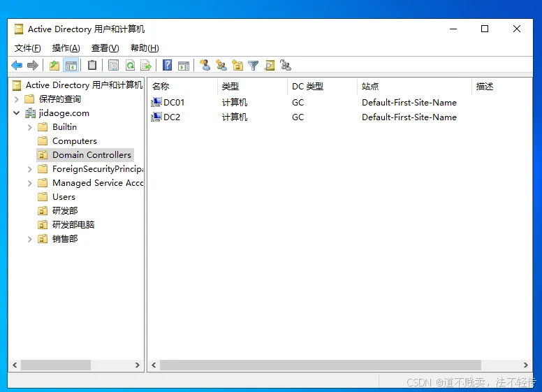The width and height of the screenshot is (542, 392).
Task: Select the DC01 row name
Action: click(x=174, y=103)
